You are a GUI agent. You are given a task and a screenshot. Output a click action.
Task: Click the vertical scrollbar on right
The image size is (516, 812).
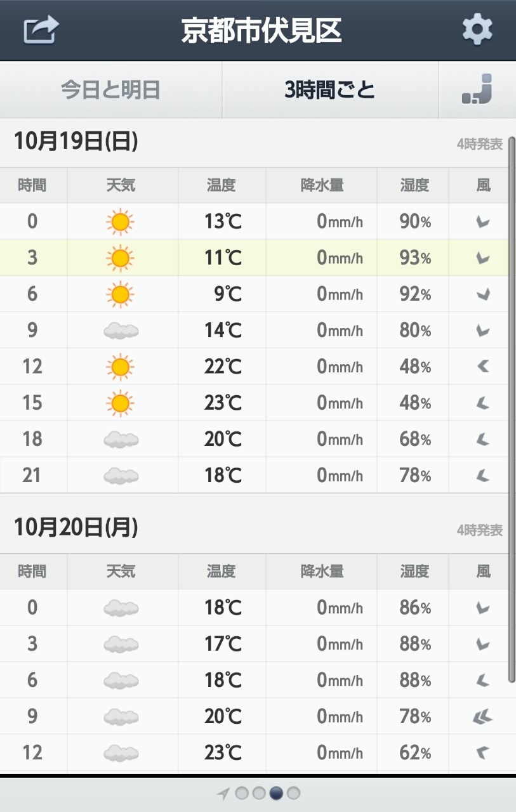point(512,409)
